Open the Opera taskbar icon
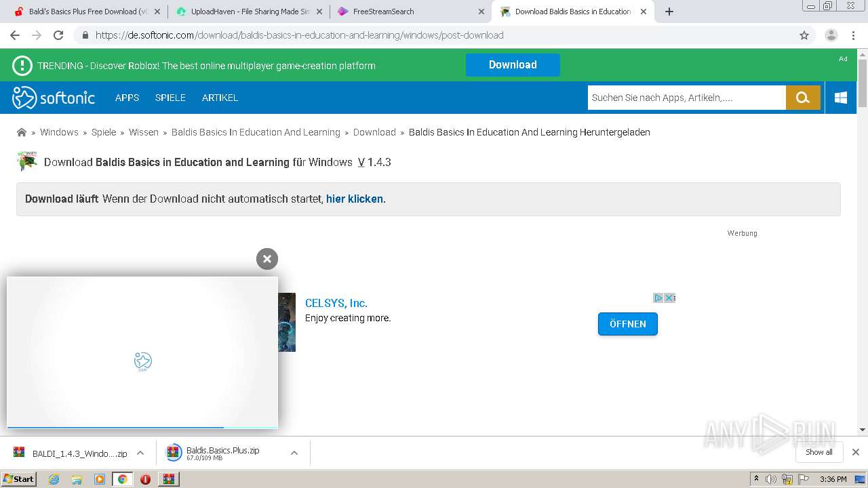The image size is (868, 488). (145, 479)
